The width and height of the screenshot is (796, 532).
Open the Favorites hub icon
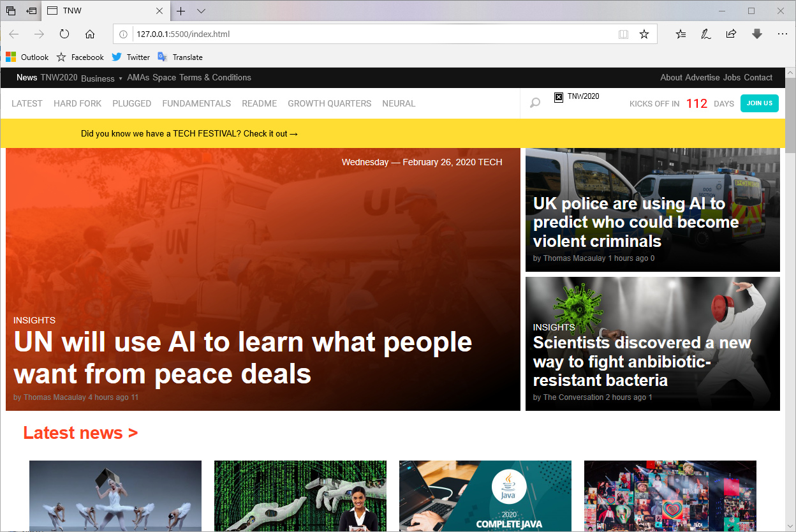[681, 34]
